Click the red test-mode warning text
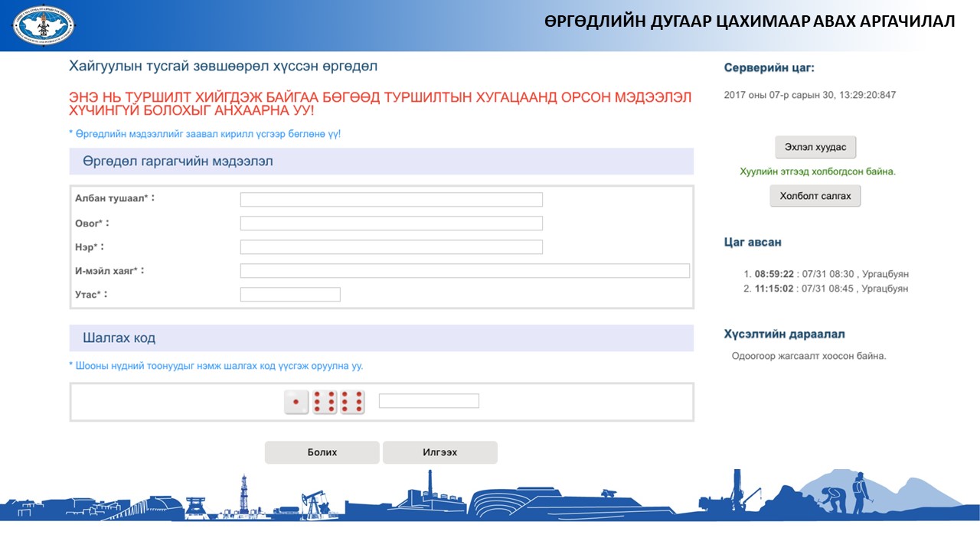 [381, 104]
